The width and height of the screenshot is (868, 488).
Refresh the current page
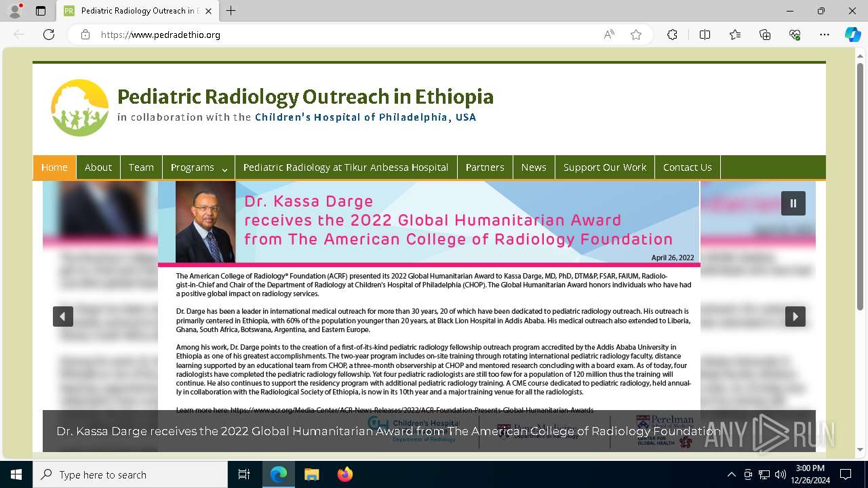click(x=49, y=35)
